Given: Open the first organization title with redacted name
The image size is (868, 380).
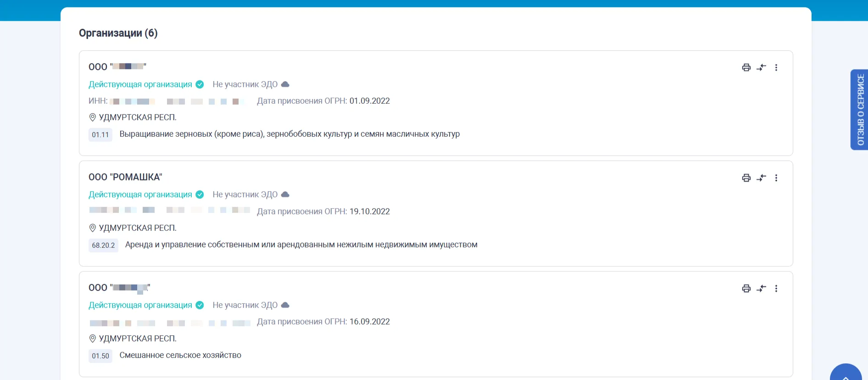Looking at the screenshot, I should pyautogui.click(x=117, y=67).
